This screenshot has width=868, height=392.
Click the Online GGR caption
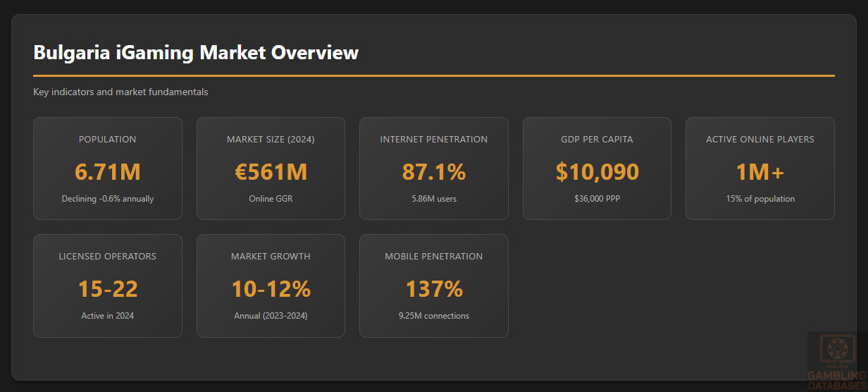(271, 199)
